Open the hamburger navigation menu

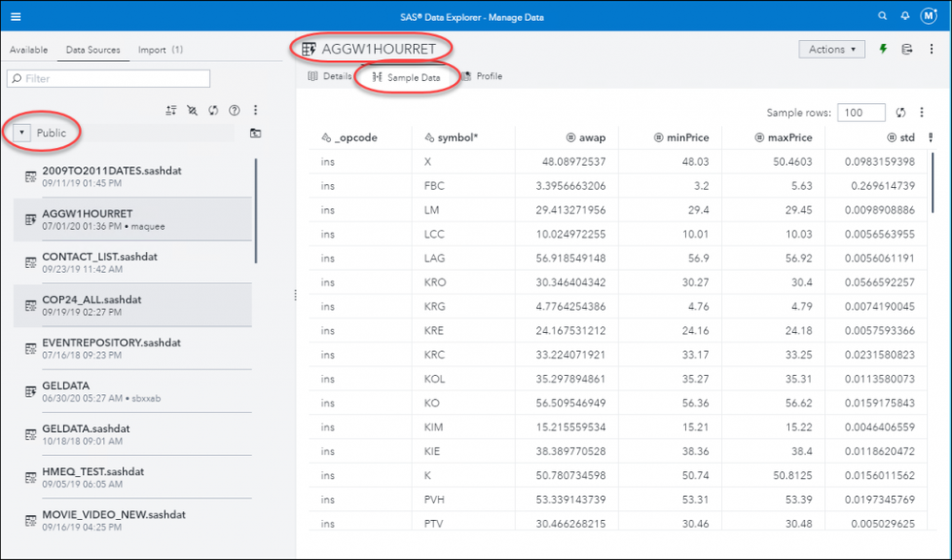tap(16, 16)
